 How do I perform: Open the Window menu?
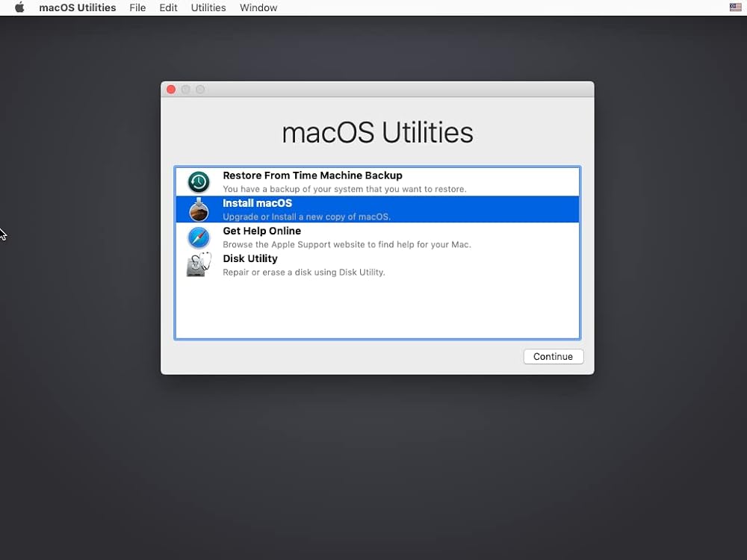click(x=258, y=7)
